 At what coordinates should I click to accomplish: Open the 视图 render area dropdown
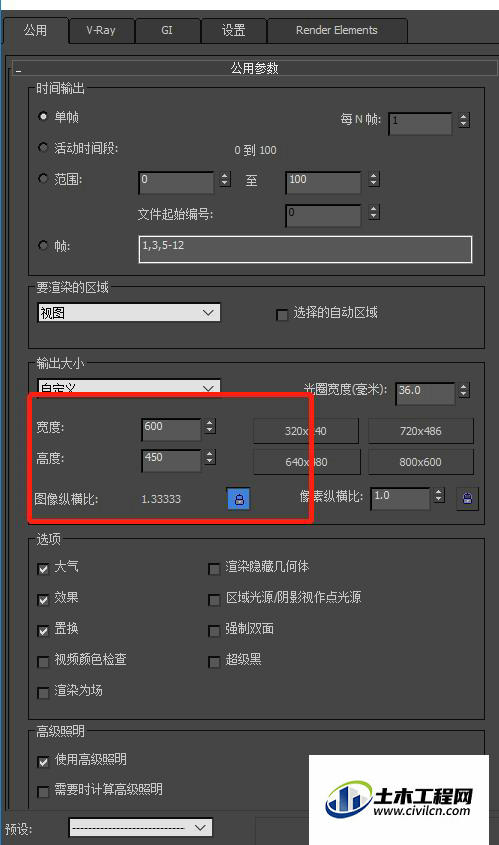(x=129, y=313)
